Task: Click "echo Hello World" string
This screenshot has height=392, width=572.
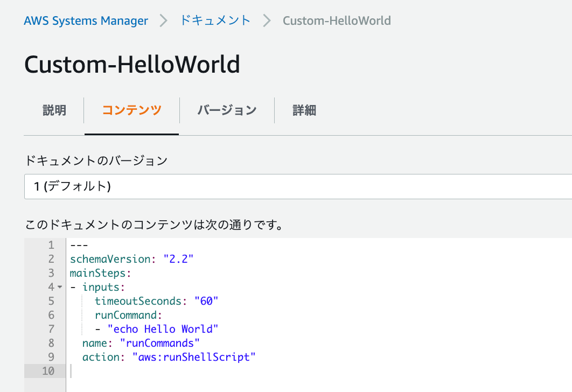Action: 163,330
